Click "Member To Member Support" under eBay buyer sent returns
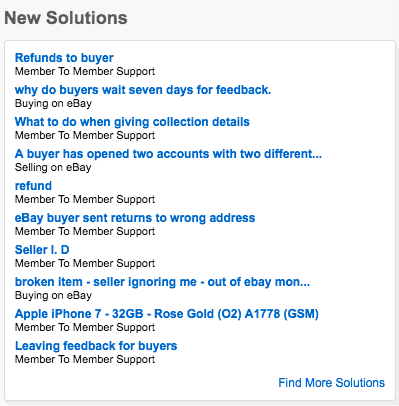The image size is (399, 406). click(85, 231)
